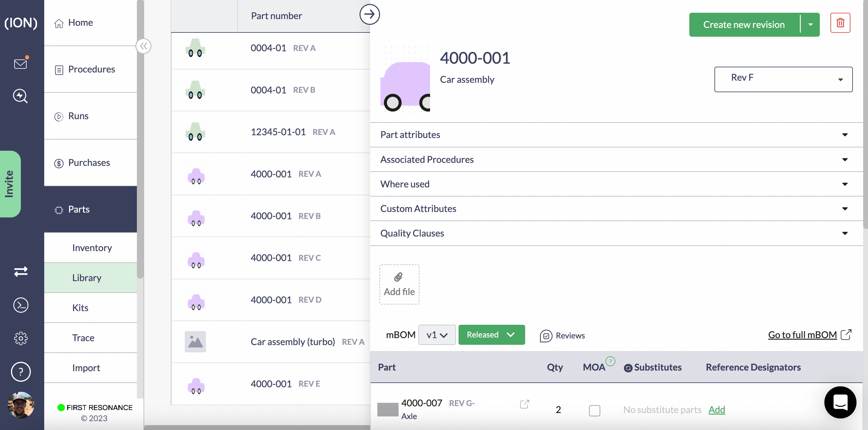
Task: Open the terminal console icon
Action: coord(21,305)
